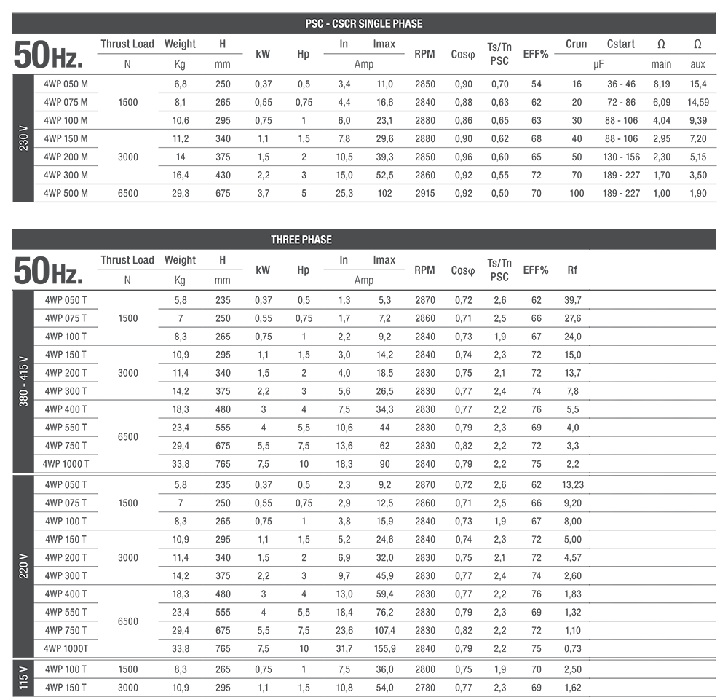
Task: Click PHASE in the THREE PHASE heading
Action: tap(317, 240)
